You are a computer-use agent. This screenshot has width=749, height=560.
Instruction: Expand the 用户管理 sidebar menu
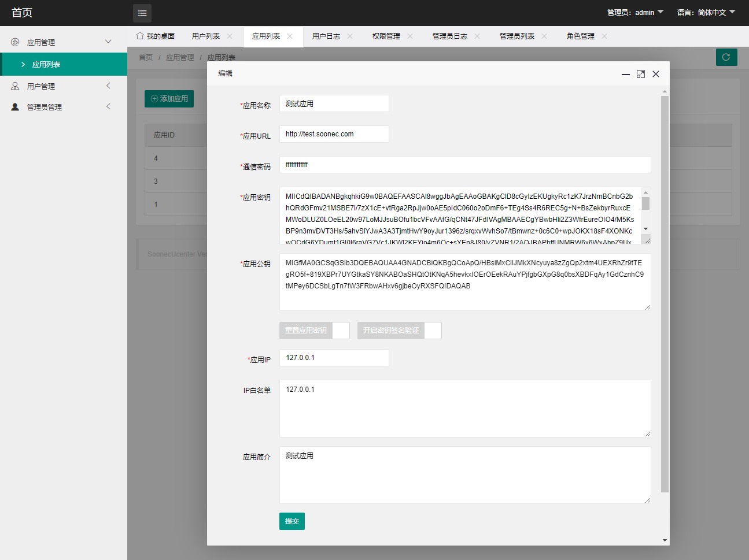click(64, 86)
